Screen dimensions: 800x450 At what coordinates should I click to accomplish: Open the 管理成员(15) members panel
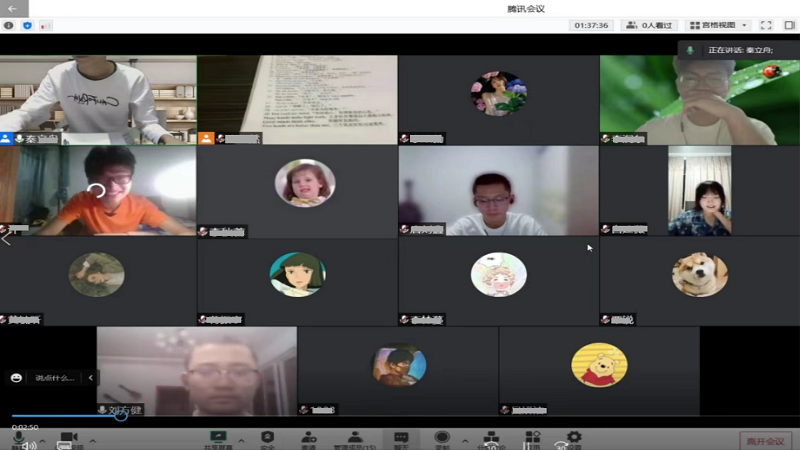coord(355,439)
